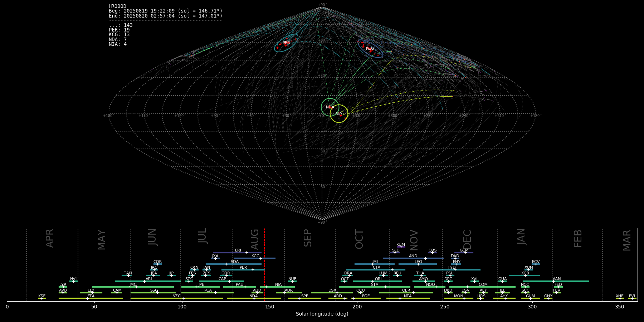Screen dimensions: 644x322
Task: Click the ORI shower label in timeline
Action: [x=378, y=279]
